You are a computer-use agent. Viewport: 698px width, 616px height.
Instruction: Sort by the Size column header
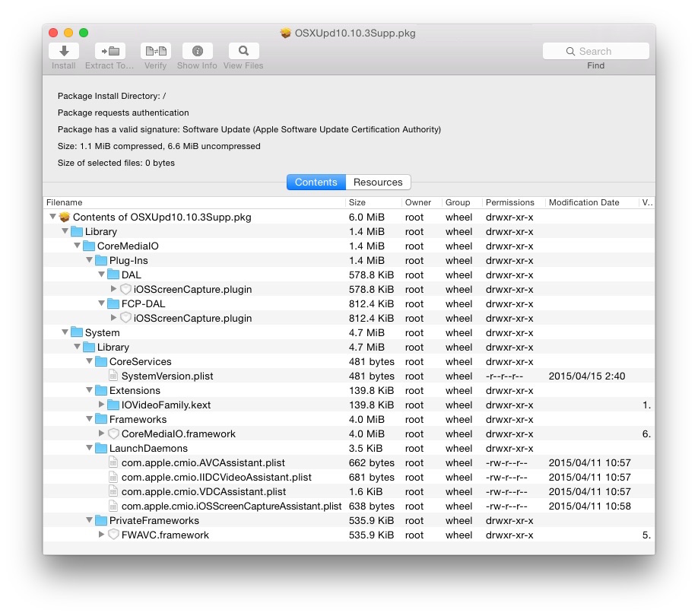tap(373, 202)
